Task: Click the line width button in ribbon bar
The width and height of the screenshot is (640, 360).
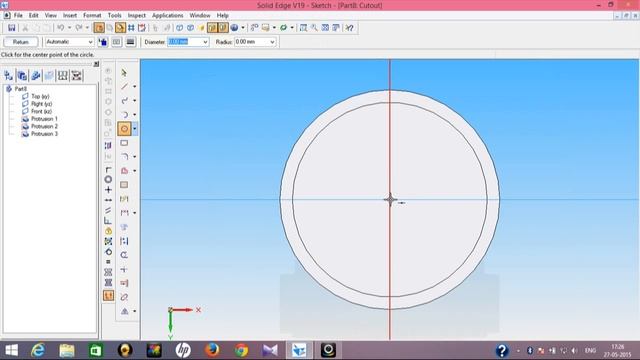Action: [x=130, y=42]
